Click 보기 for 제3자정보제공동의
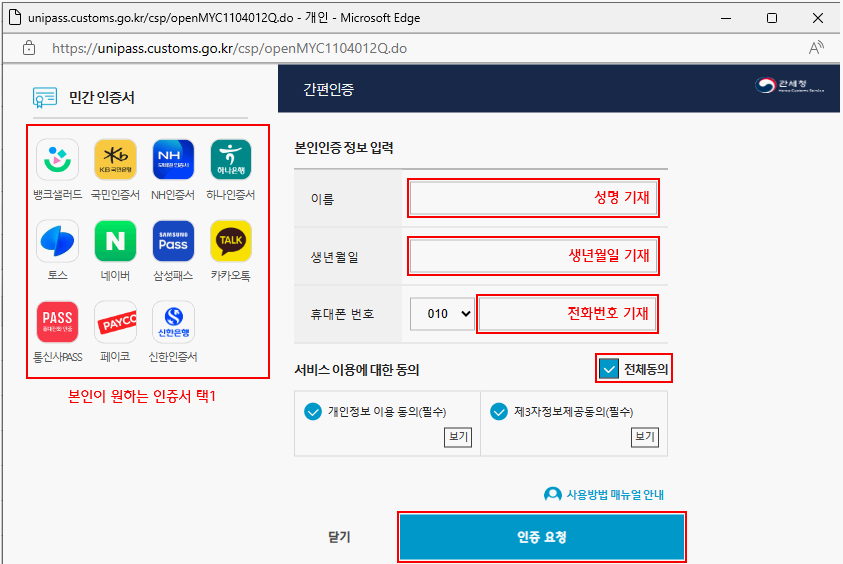 click(x=645, y=437)
